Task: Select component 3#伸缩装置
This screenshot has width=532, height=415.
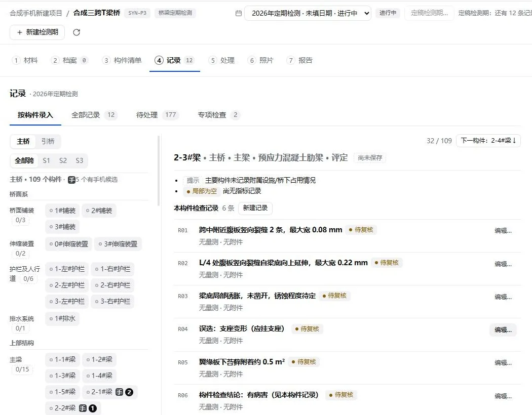Action: [x=118, y=244]
